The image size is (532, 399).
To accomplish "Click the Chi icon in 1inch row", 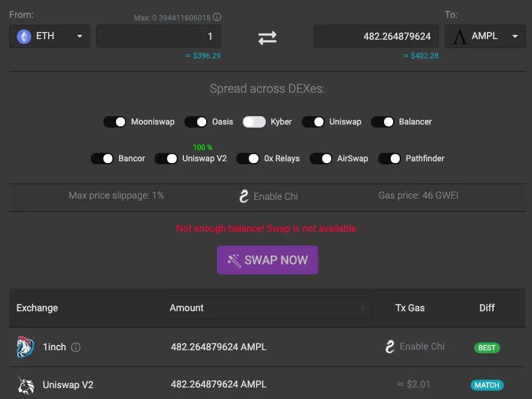I will click(x=390, y=347).
